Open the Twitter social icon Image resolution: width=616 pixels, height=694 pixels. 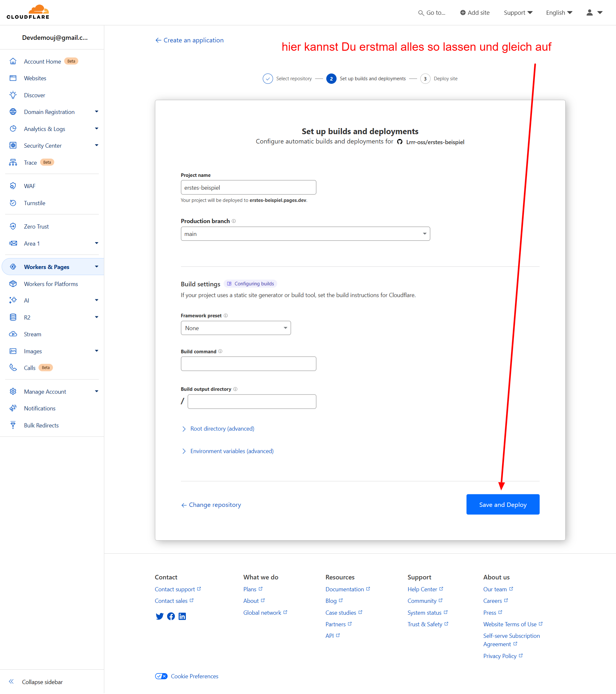click(159, 616)
